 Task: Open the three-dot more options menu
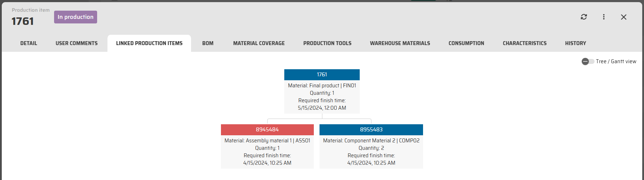(604, 17)
